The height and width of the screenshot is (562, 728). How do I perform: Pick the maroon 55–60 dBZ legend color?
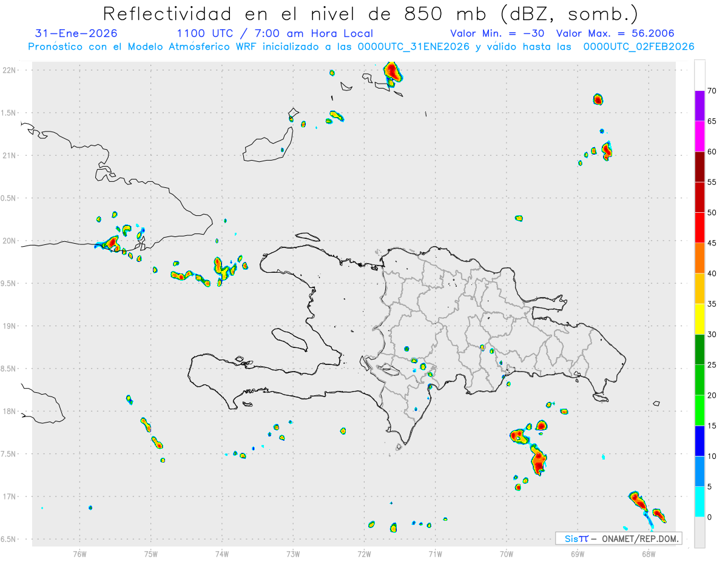(699, 167)
